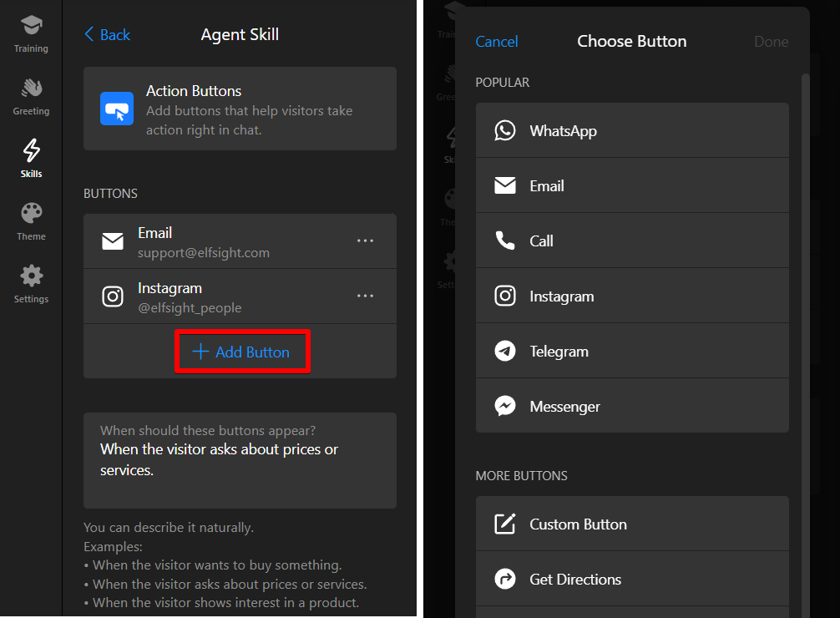
Task: Click Done in Choose Button dialog
Action: pos(771,42)
